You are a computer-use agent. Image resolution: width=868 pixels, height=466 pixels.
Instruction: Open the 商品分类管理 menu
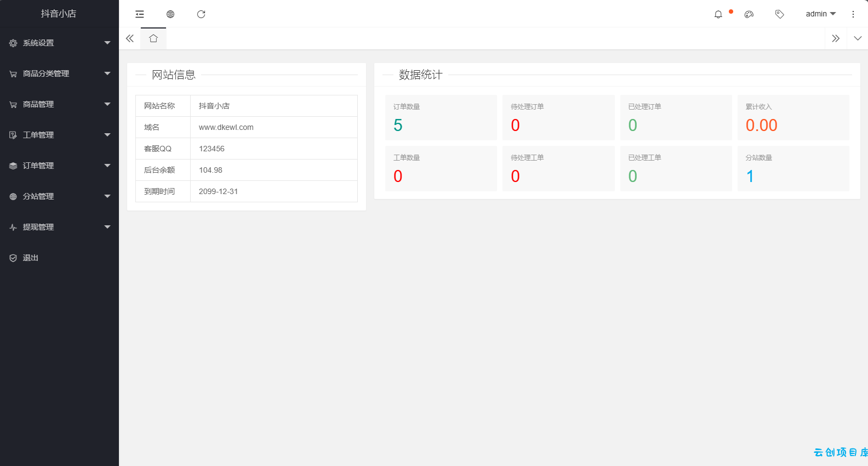(x=59, y=73)
